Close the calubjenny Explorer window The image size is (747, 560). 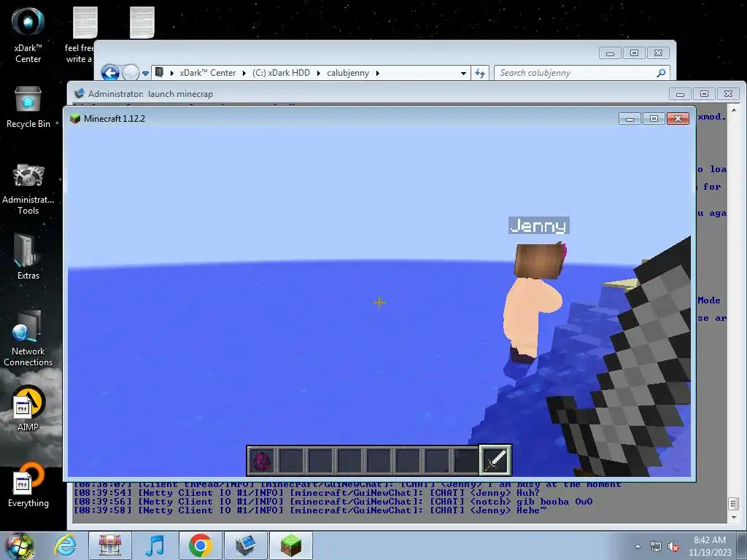point(658,52)
